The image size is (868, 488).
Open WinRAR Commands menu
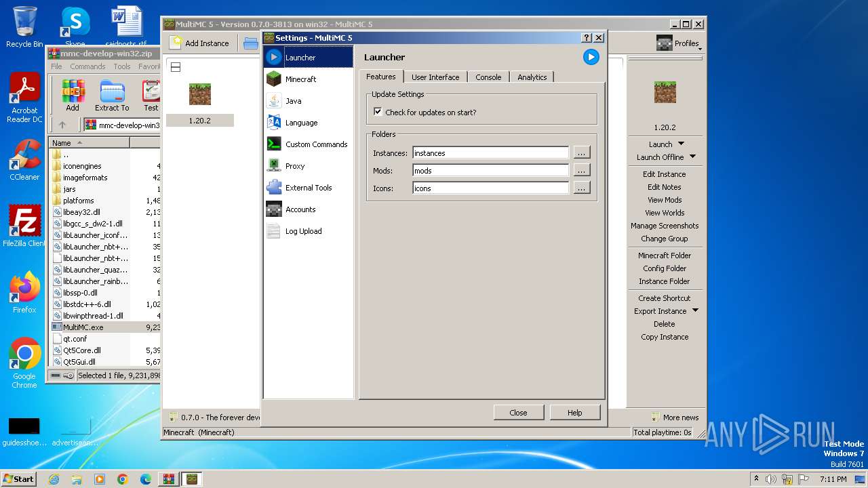tap(87, 66)
